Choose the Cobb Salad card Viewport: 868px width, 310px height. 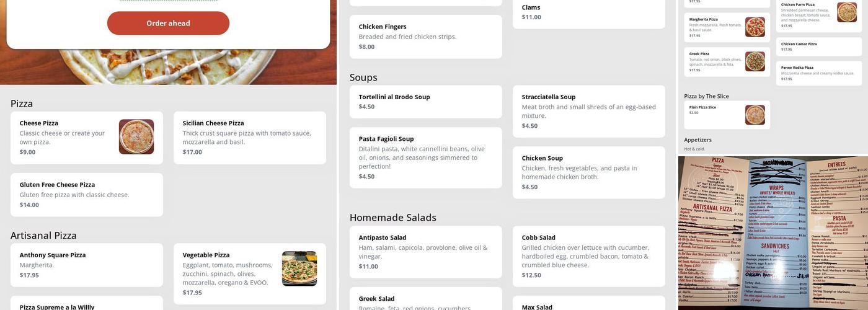pos(588,252)
